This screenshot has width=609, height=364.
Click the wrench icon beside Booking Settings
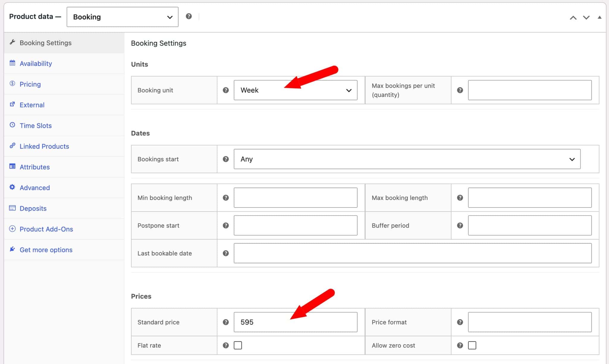pyautogui.click(x=12, y=42)
